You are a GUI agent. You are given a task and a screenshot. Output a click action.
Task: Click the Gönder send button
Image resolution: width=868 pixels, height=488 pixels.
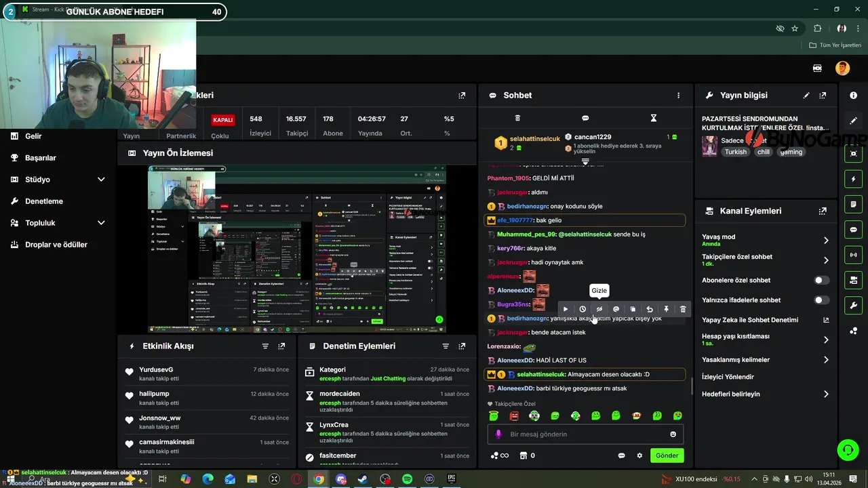pos(667,455)
